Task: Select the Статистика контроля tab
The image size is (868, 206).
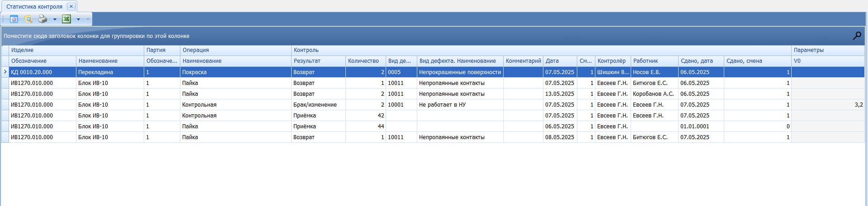Action: click(x=34, y=6)
